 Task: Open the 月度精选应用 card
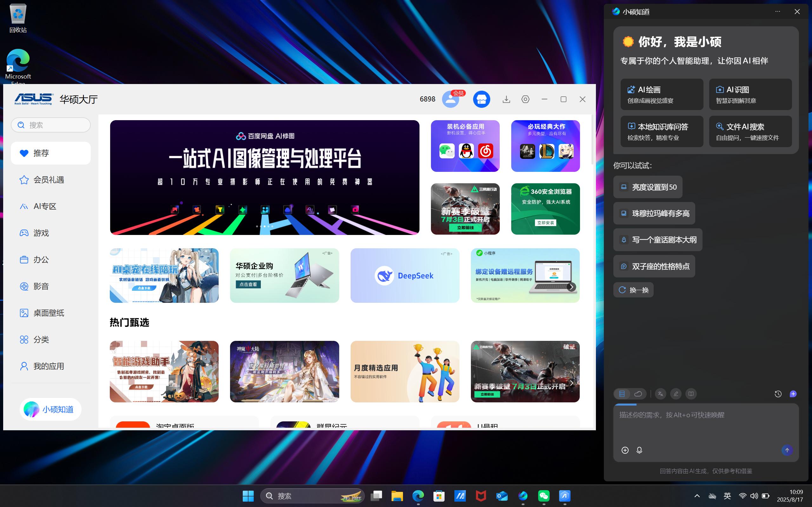coord(405,372)
